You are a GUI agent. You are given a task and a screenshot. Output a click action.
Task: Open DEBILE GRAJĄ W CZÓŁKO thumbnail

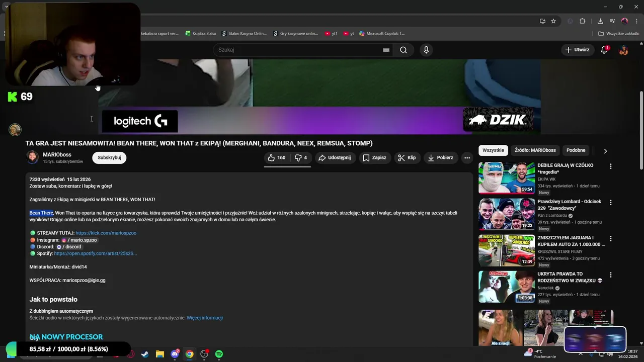pos(507,178)
